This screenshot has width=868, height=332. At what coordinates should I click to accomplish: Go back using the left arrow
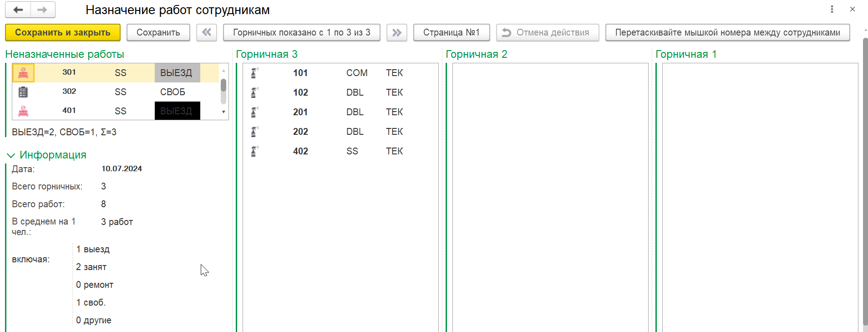pyautogui.click(x=18, y=10)
